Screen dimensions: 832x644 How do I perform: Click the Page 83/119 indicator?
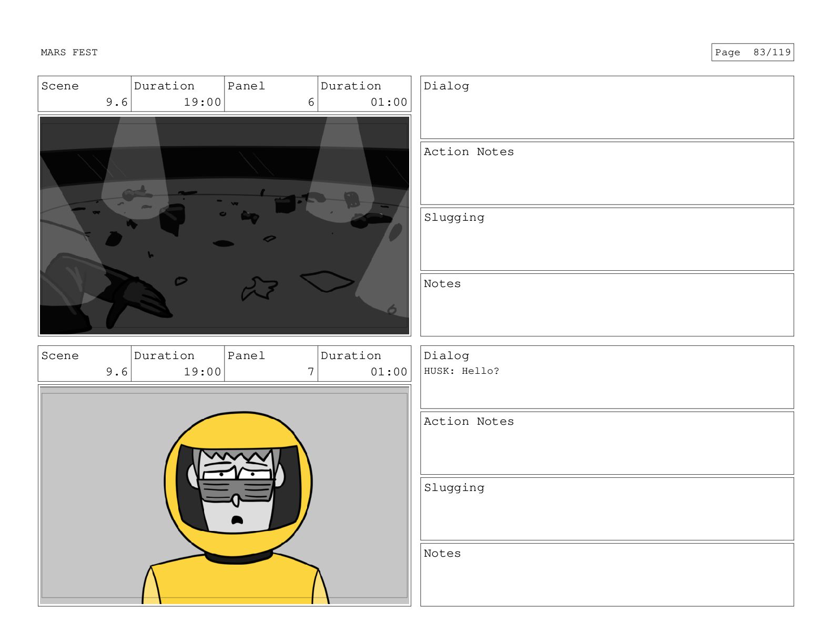(752, 53)
